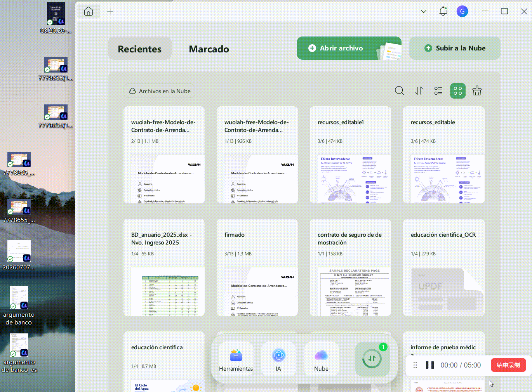The image size is (532, 392).
Task: Click the Subir a la Nube button
Action: [x=455, y=48]
